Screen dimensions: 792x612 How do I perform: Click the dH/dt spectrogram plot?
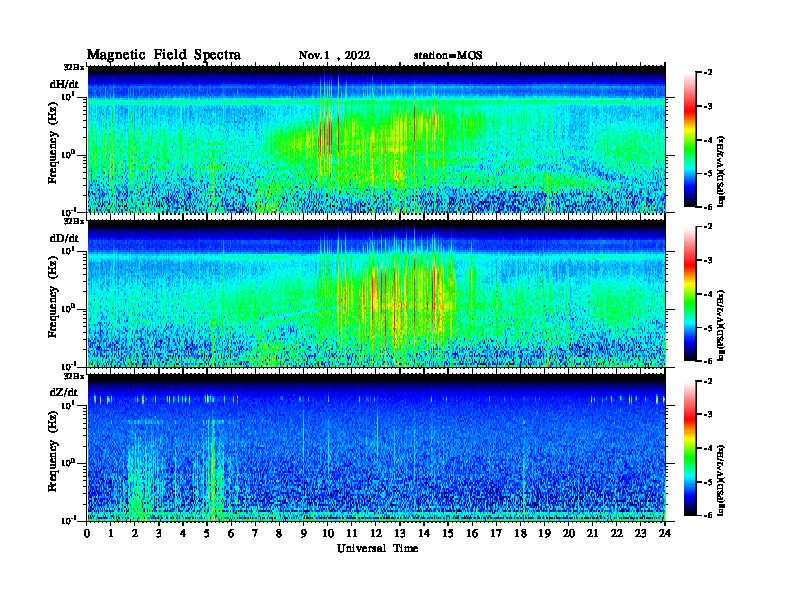point(376,139)
